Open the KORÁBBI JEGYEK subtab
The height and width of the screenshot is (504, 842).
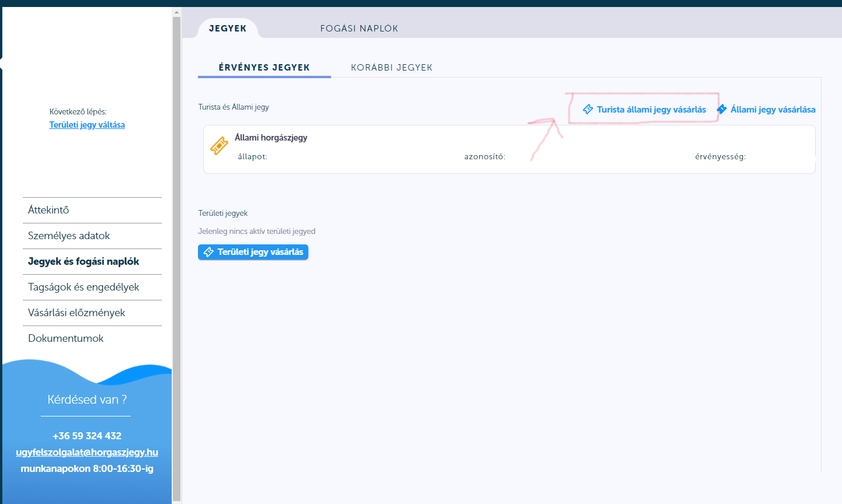pyautogui.click(x=392, y=68)
